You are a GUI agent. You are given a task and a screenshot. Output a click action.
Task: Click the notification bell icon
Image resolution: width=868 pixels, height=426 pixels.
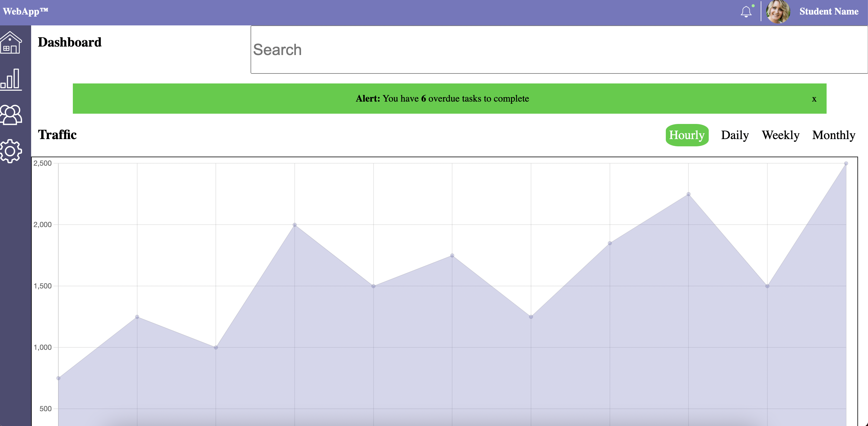pyautogui.click(x=746, y=12)
